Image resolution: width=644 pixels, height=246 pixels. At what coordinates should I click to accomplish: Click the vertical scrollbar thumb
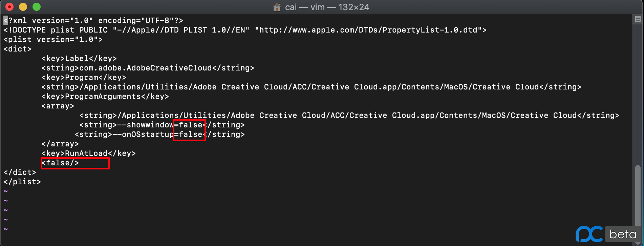pos(638,197)
